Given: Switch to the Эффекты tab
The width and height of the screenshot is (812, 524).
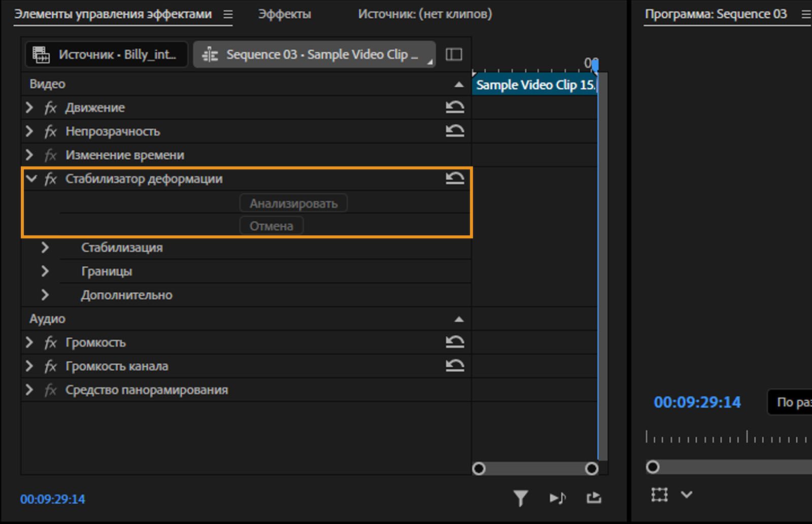Looking at the screenshot, I should (284, 14).
